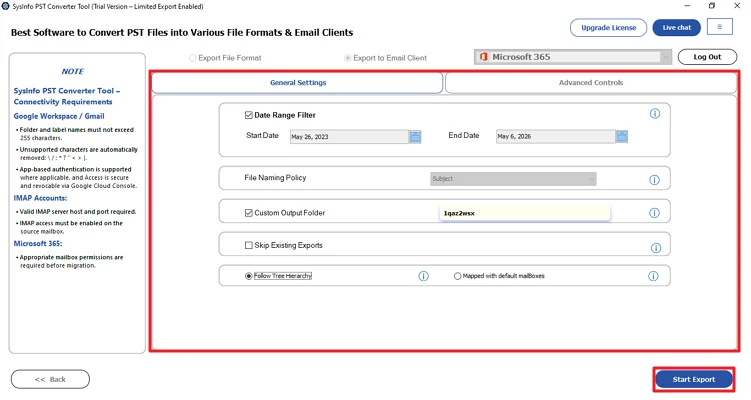Choose Export to Email Client radio option
The image size is (751, 400).
[x=347, y=58]
